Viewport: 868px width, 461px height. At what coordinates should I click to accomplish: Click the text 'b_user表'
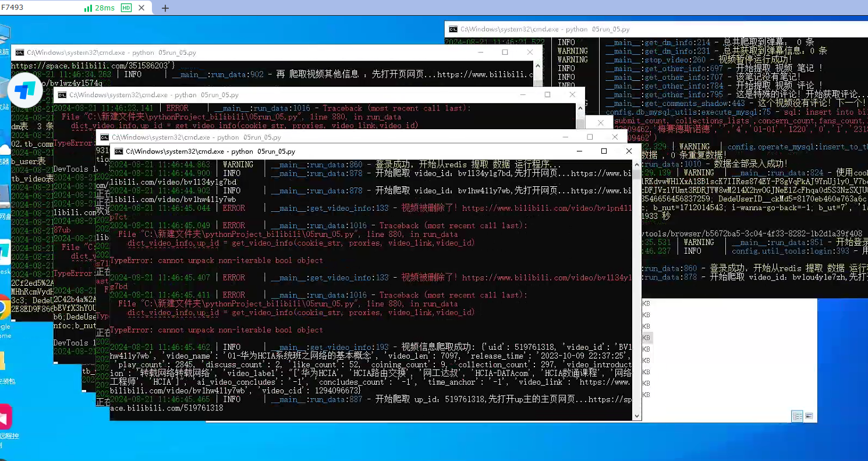coord(29,161)
